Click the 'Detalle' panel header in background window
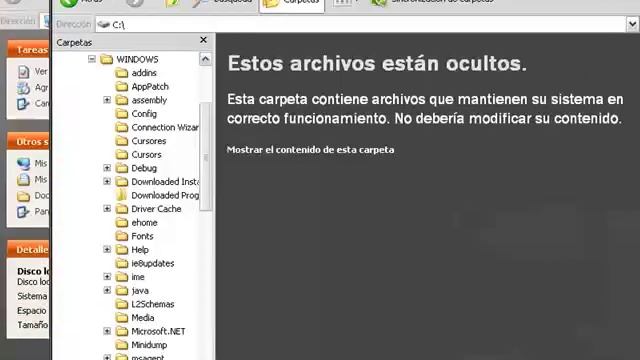The height and width of the screenshot is (360, 640). click(28, 249)
